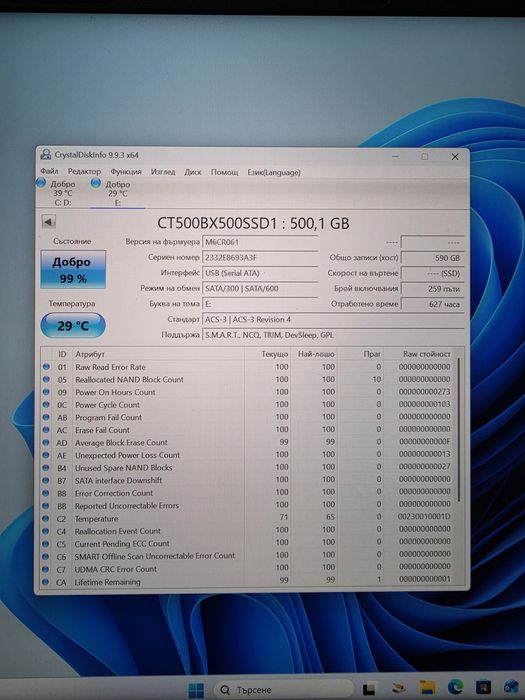Select the E: disk status orb
Image resolution: width=525 pixels, height=700 pixels.
[x=96, y=183]
